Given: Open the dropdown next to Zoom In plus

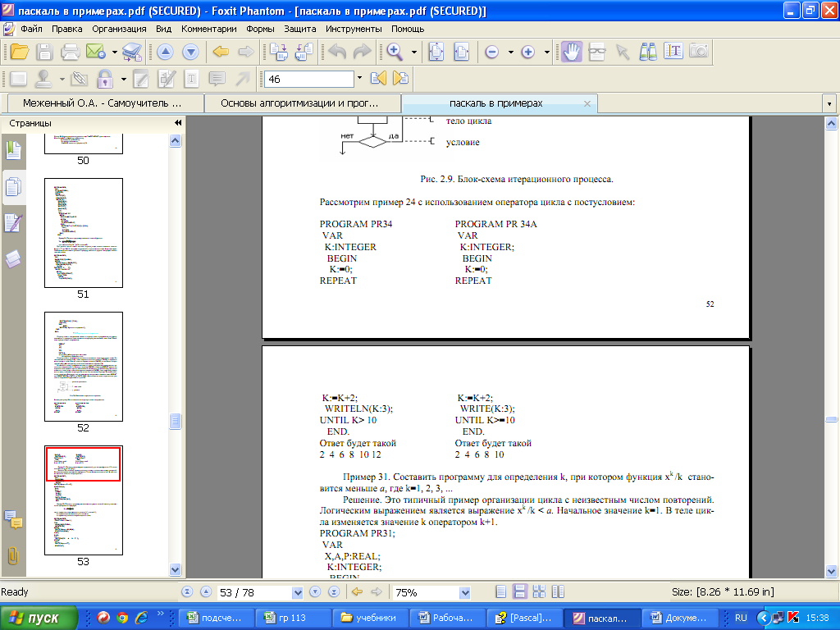Looking at the screenshot, I should 546,52.
